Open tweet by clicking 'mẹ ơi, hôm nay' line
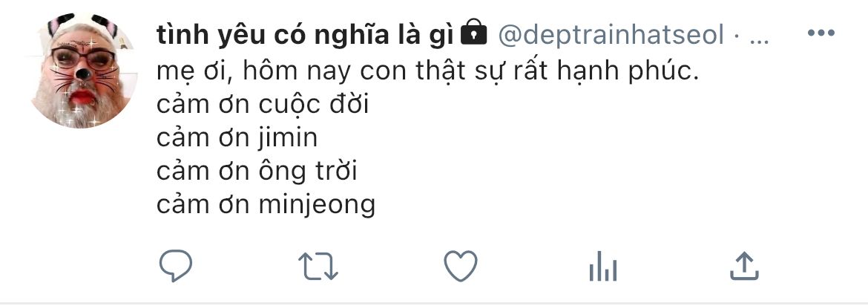The image size is (868, 306). [428, 71]
